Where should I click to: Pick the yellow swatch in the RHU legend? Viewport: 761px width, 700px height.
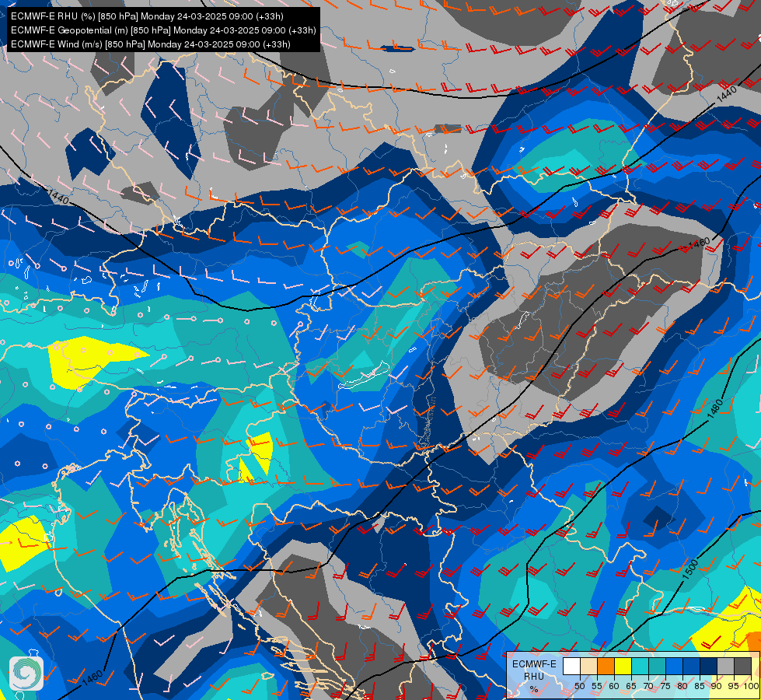(623, 666)
